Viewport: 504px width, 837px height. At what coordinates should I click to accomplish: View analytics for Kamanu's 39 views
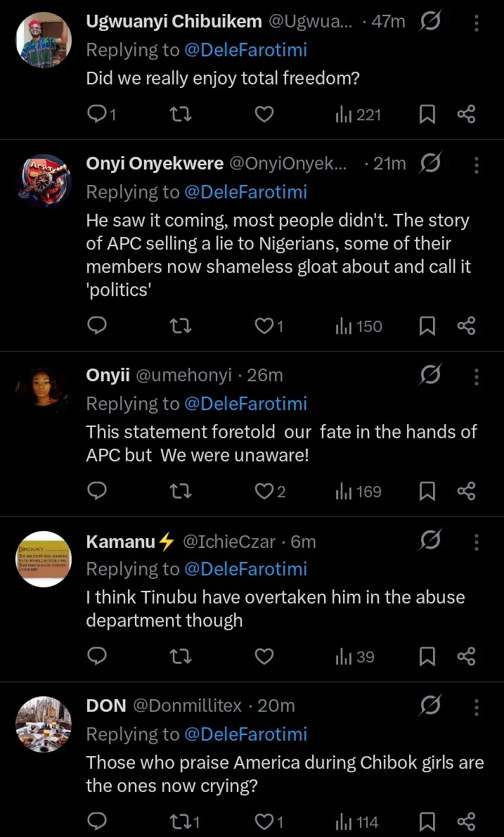click(355, 656)
